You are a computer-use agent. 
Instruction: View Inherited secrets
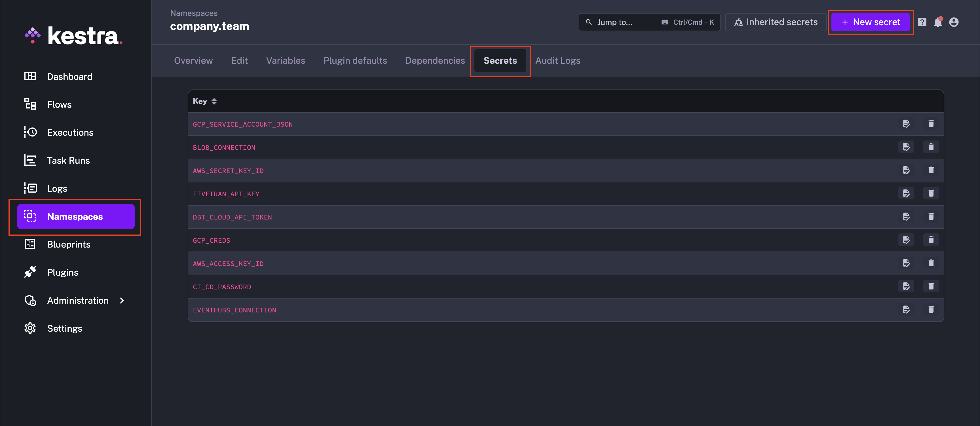pos(776,22)
